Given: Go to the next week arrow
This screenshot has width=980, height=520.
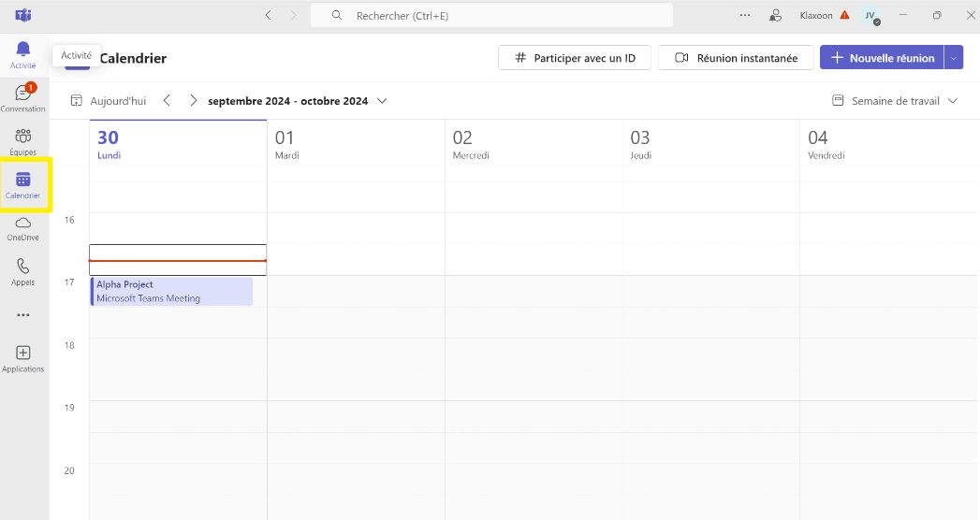Looking at the screenshot, I should pyautogui.click(x=194, y=101).
